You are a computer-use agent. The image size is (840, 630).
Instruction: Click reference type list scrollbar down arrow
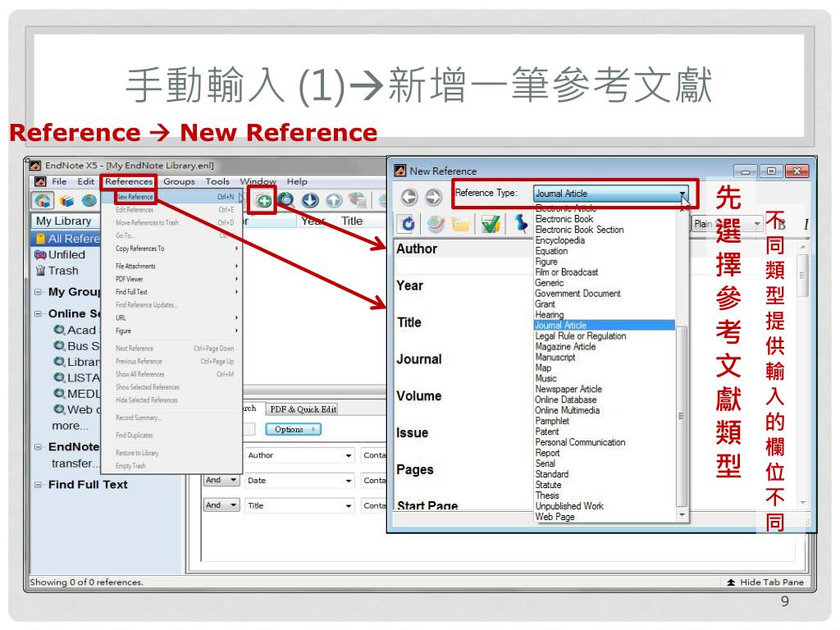point(682,515)
